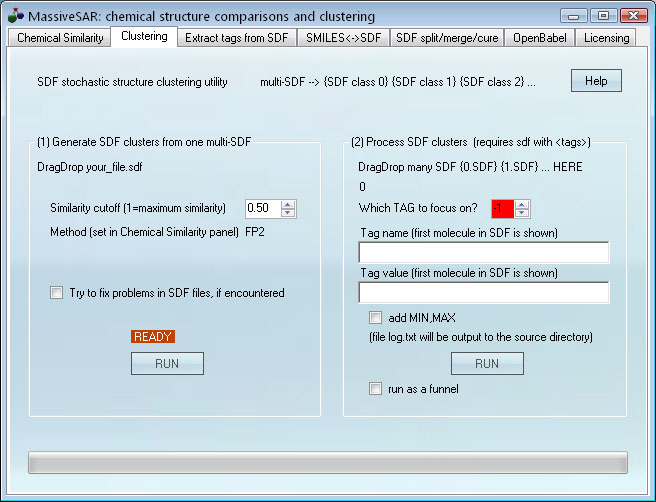Decrease the similarity cutoff value
Screen dimensions: 656x502
pyautogui.click(x=289, y=213)
